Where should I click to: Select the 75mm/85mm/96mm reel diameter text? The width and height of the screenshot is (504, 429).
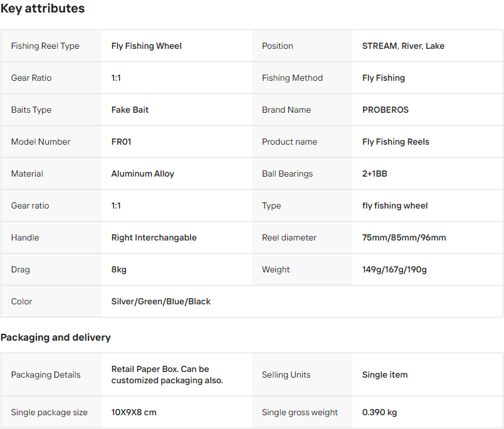point(404,237)
